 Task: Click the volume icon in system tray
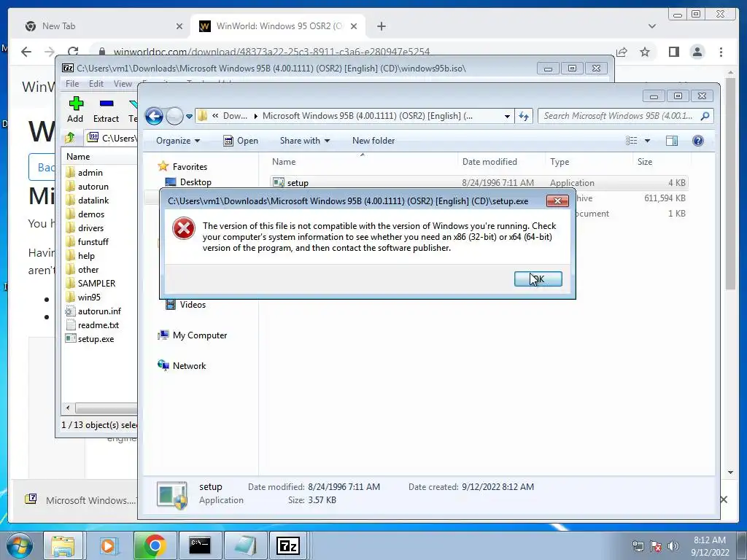673,545
